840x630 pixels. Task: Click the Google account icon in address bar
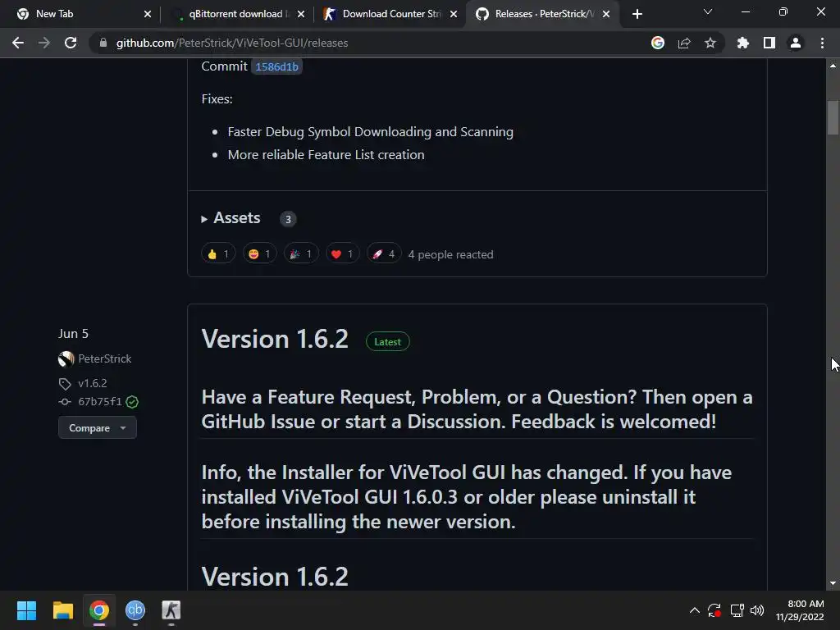click(658, 43)
